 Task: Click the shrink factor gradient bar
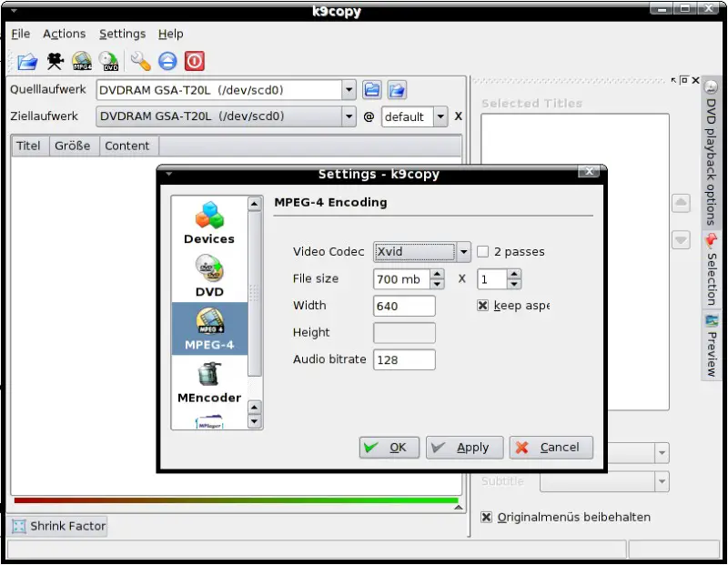pos(237,500)
